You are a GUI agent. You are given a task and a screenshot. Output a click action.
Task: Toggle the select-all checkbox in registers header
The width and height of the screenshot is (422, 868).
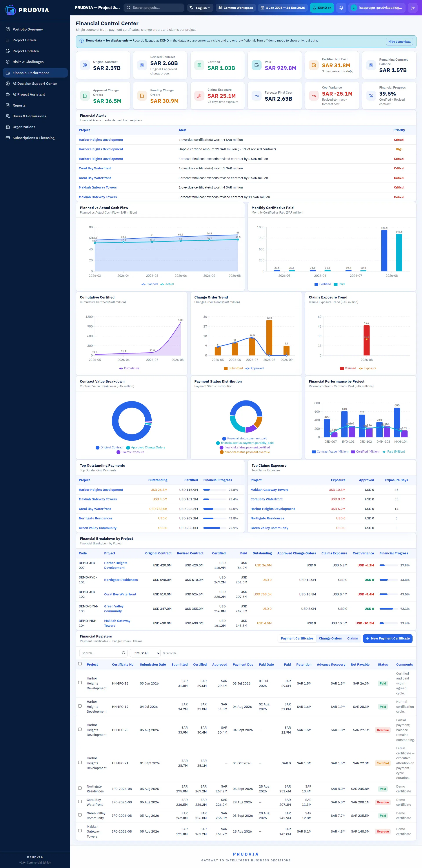click(80, 664)
